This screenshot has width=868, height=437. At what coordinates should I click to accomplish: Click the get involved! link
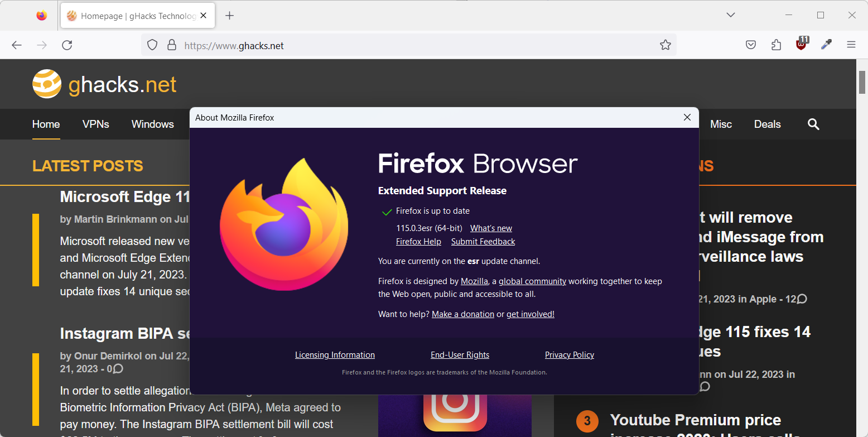point(531,314)
